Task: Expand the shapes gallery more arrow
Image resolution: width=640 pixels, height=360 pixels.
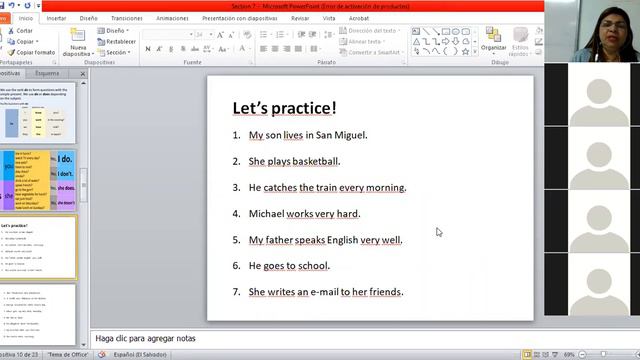Action: point(475,52)
